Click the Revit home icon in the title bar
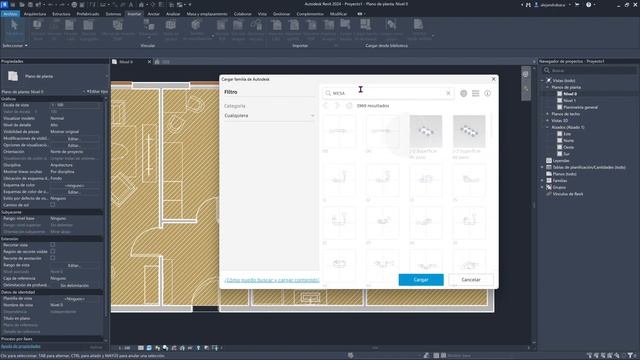Screen dimensions: 640x360 [4, 4]
